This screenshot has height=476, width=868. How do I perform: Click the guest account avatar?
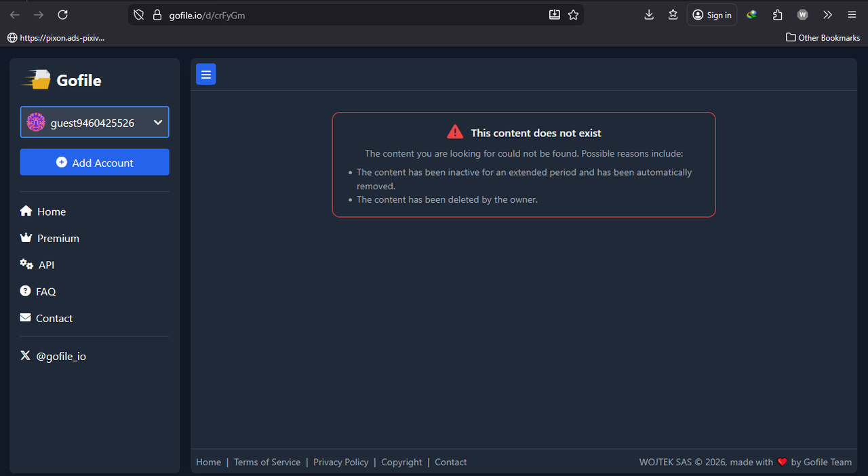[36, 122]
